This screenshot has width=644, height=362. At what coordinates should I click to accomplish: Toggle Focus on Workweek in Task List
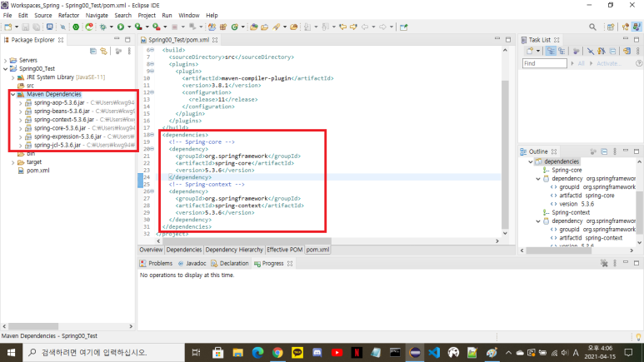click(x=576, y=51)
